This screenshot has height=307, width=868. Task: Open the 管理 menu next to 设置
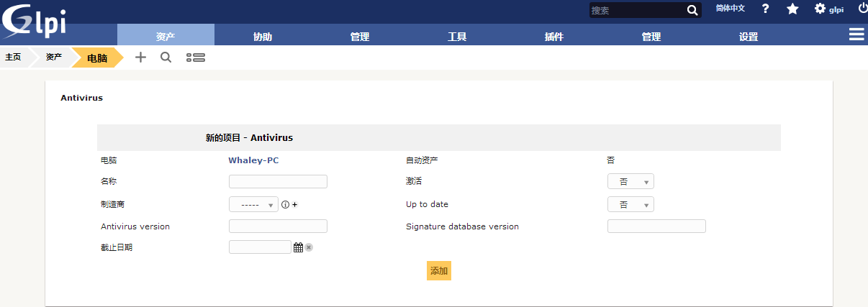[x=651, y=37]
